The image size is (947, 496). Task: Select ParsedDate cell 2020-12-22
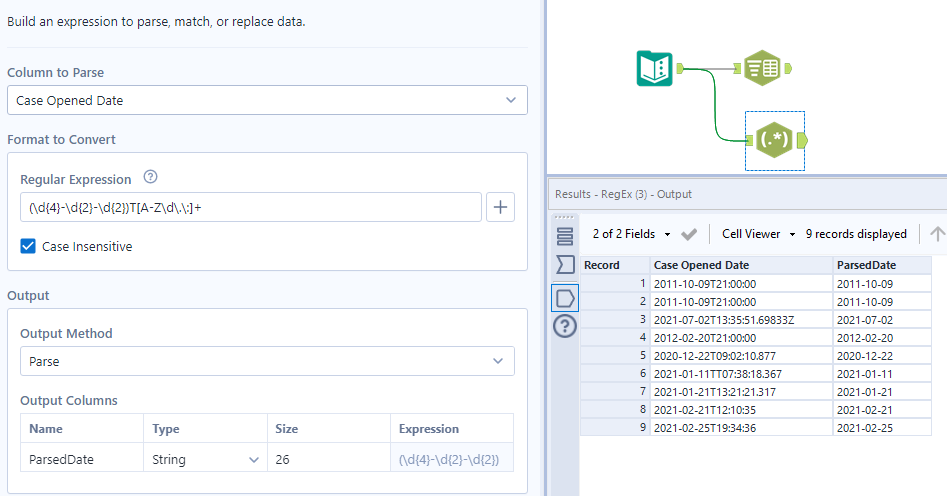[882, 356]
